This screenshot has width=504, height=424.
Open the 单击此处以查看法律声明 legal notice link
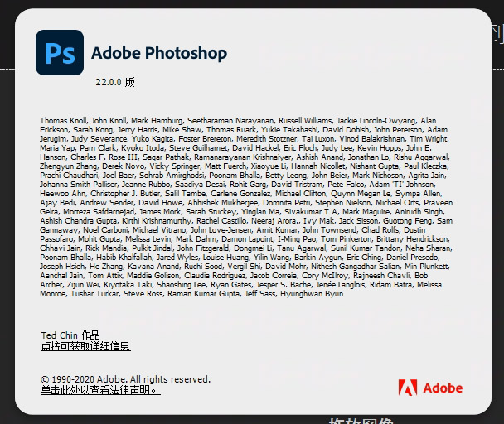[x=100, y=390]
